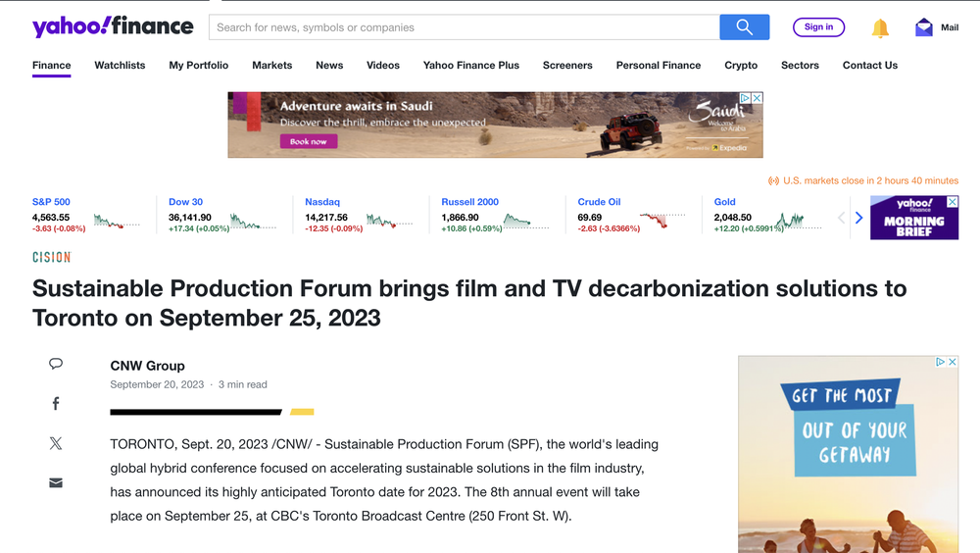Screen dimensions: 980x553
Task: Click the comments speech bubble icon
Action: (56, 364)
